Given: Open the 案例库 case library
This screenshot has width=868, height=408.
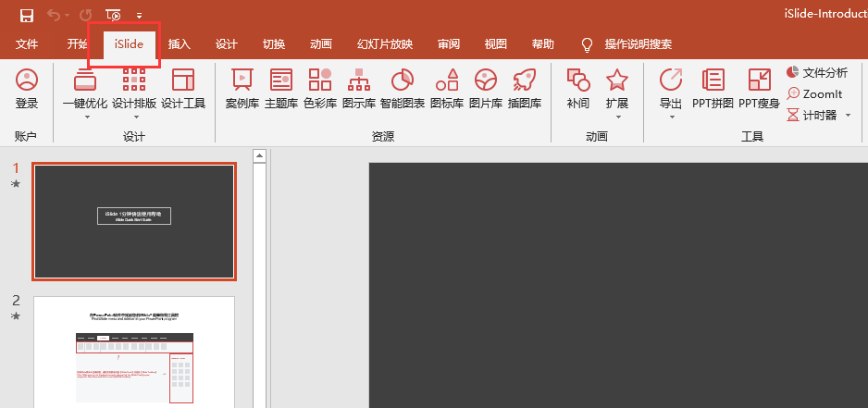Looking at the screenshot, I should (242, 88).
